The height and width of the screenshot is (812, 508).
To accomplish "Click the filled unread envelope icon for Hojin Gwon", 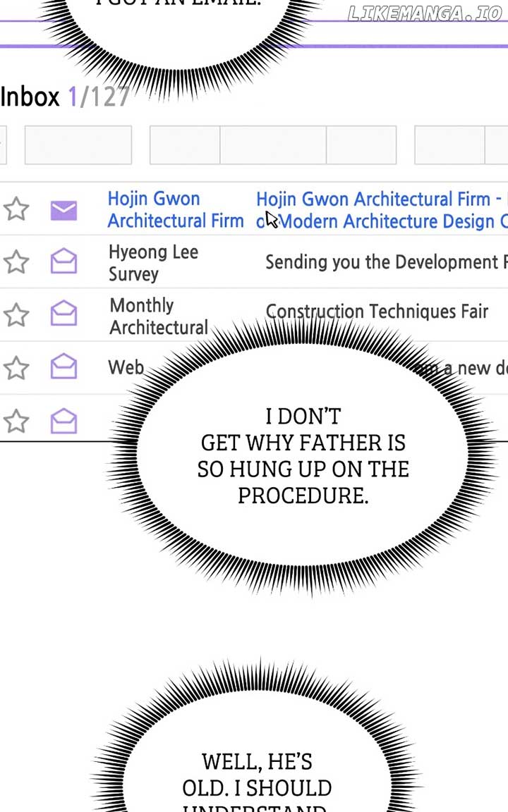I will coord(64,210).
